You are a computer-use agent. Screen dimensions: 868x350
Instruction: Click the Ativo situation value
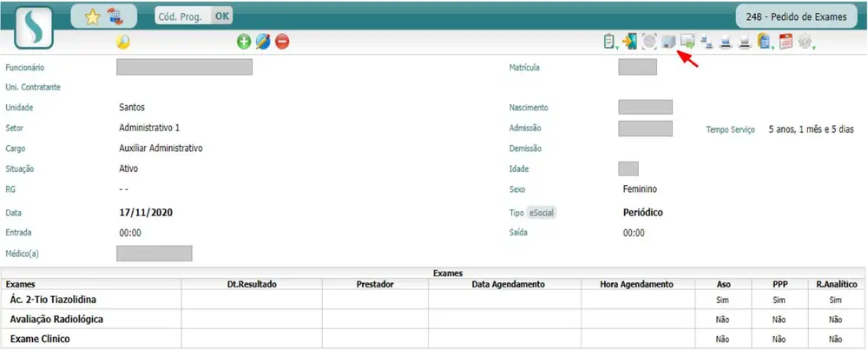(128, 168)
